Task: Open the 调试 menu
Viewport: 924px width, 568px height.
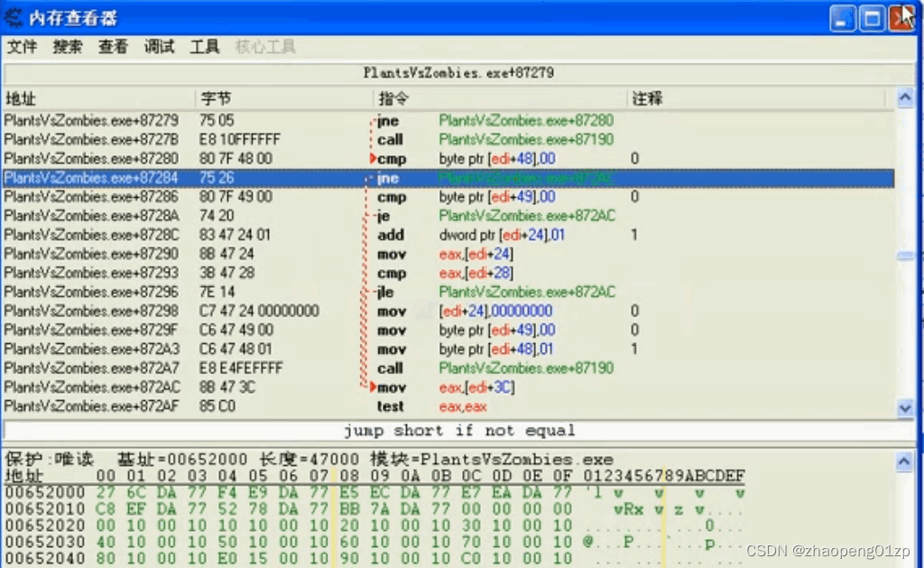Action: 159,47
